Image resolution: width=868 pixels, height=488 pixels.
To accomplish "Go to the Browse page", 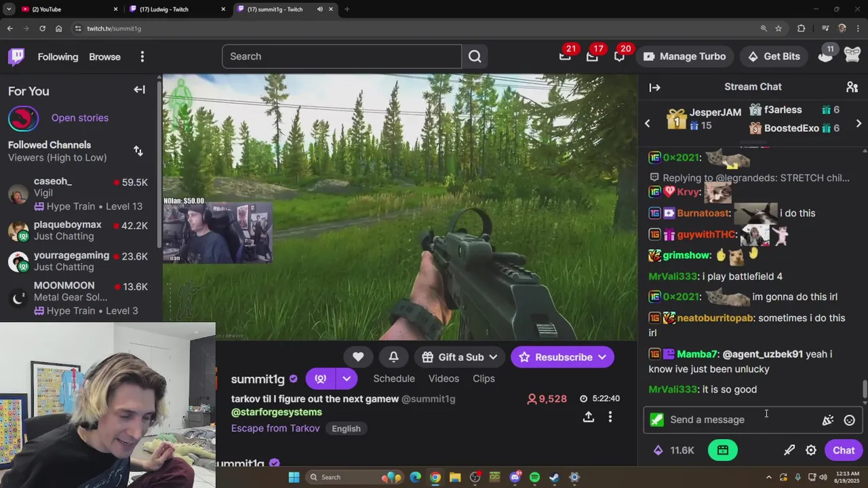I will pos(104,57).
